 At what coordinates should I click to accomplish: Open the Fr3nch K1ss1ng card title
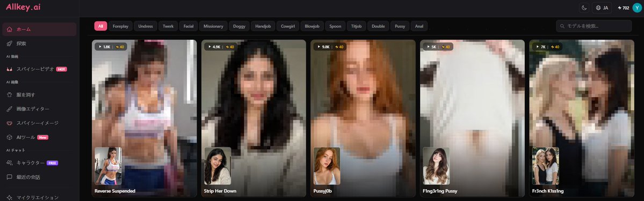(548, 191)
